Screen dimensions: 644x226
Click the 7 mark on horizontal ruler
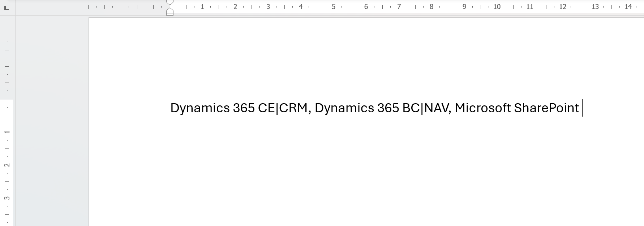tap(399, 7)
